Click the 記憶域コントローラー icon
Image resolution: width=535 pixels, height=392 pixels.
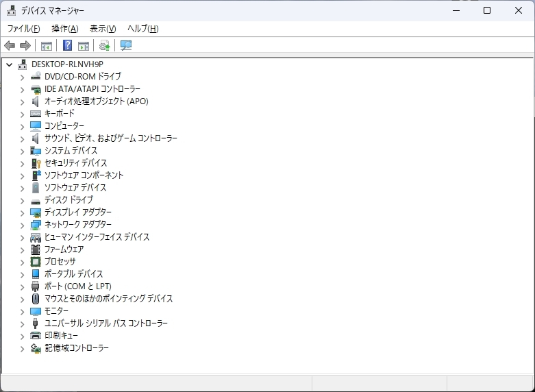(36, 348)
